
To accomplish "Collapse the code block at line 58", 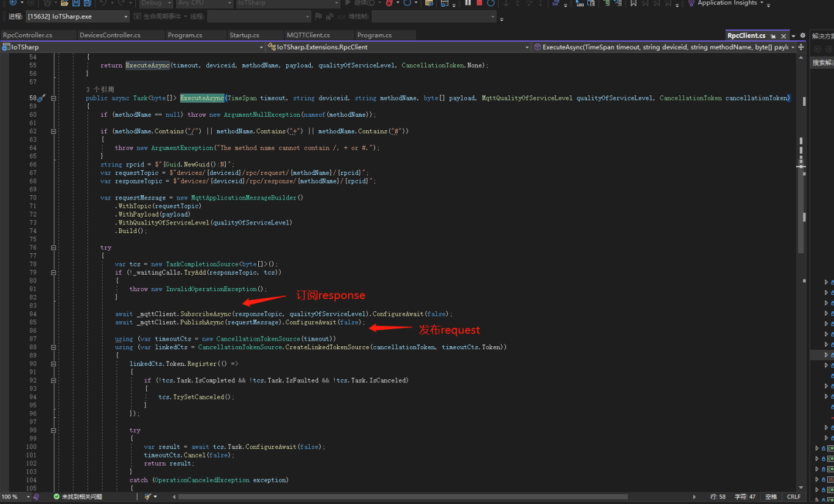I will pos(52,98).
